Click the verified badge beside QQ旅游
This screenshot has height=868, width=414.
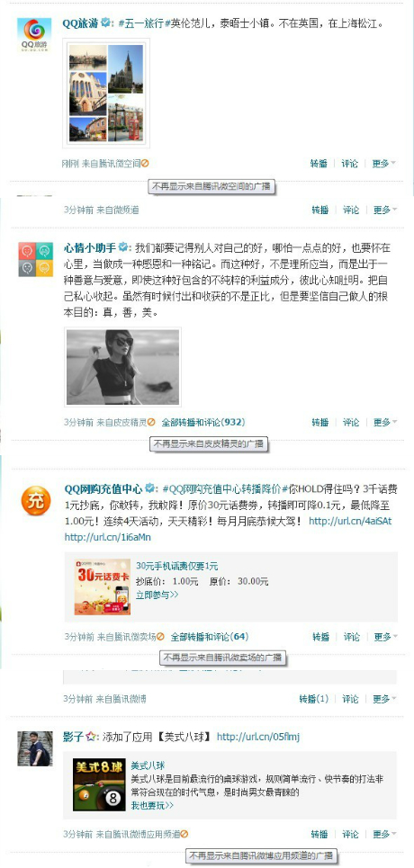click(x=104, y=23)
